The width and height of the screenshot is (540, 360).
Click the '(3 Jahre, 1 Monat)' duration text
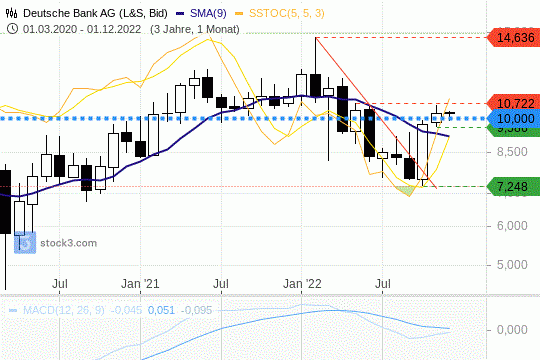pos(195,29)
